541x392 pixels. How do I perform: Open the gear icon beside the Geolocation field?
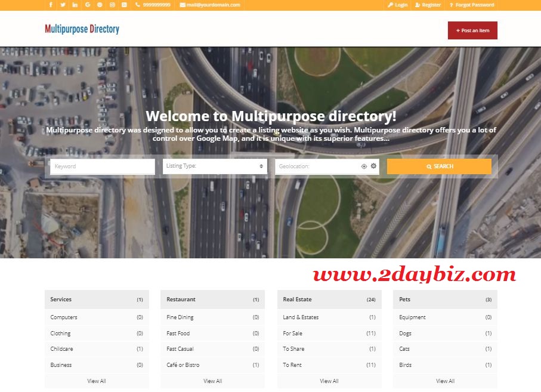click(373, 166)
